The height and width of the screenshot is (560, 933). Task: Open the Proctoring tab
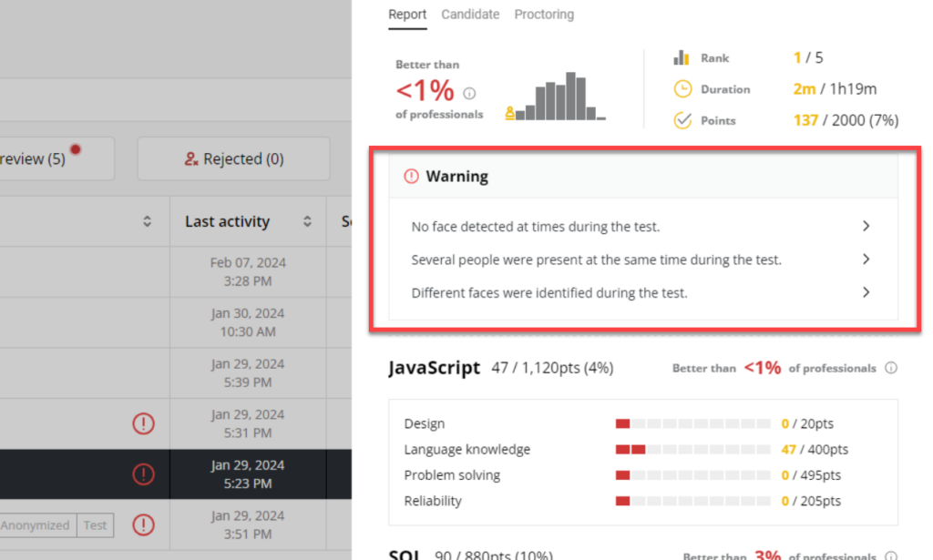pos(544,15)
